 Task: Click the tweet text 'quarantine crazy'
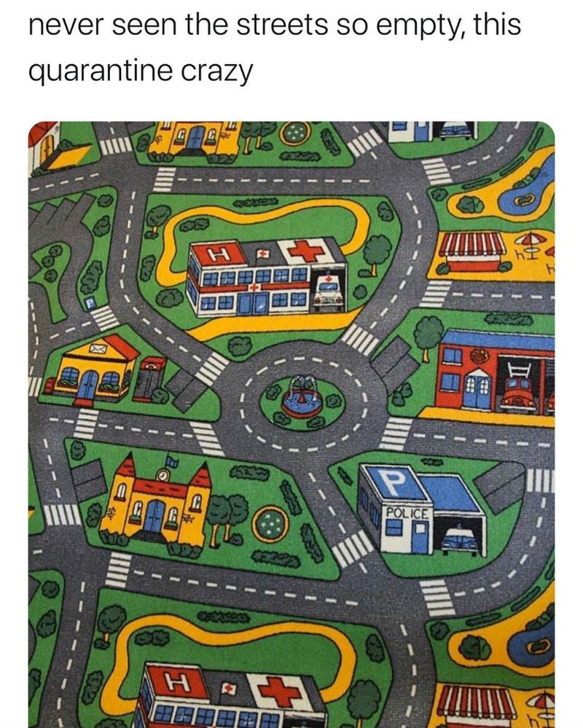pos(141,71)
